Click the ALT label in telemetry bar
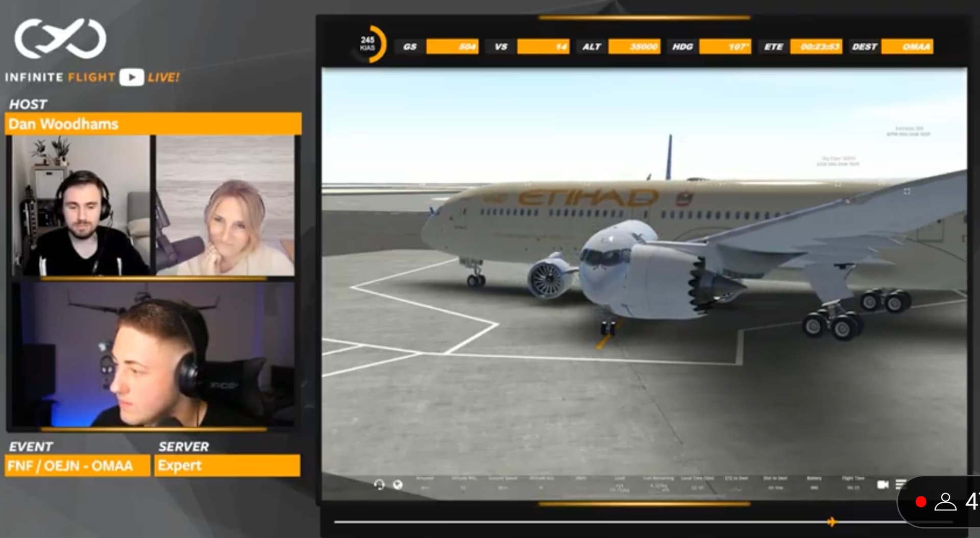Screen dimensions: 980x538 592,46
